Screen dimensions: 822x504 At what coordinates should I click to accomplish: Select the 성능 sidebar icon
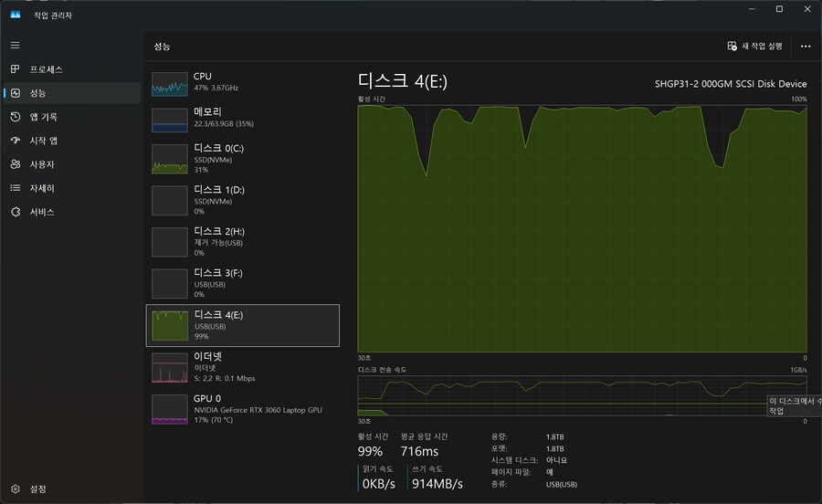16,93
